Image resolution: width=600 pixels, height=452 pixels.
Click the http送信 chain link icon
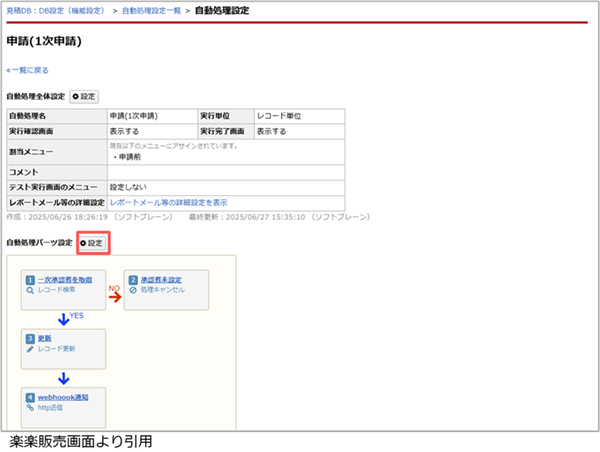tap(27, 407)
